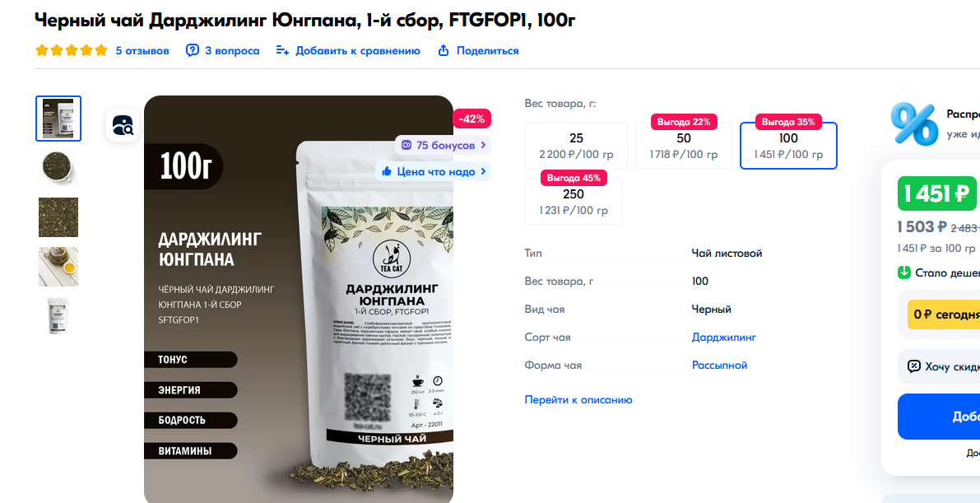The width and height of the screenshot is (980, 503).
Task: Follow the 'Перейти к описанию' link
Action: tap(578, 400)
